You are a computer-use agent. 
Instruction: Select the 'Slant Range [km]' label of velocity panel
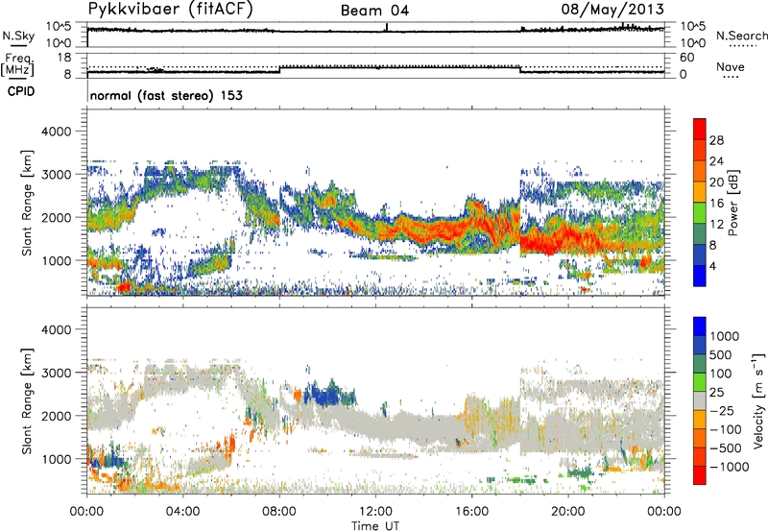[x=27, y=401]
